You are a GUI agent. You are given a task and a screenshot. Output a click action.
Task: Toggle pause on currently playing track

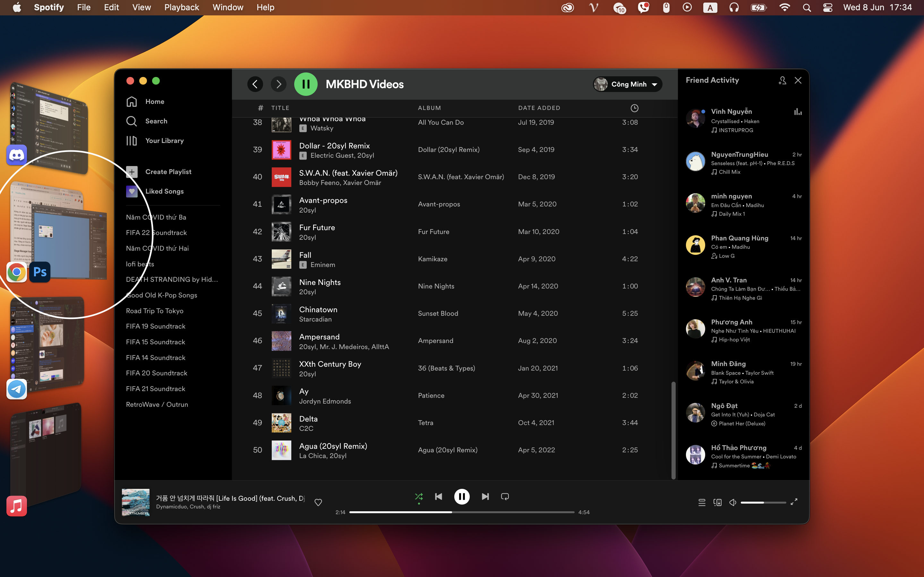click(462, 497)
